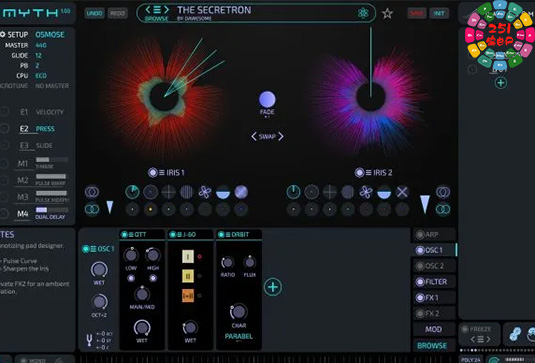The image size is (535, 363).
Task: Click the upper overlapping-circles icon beside IRIS 1
Action: coord(92,192)
